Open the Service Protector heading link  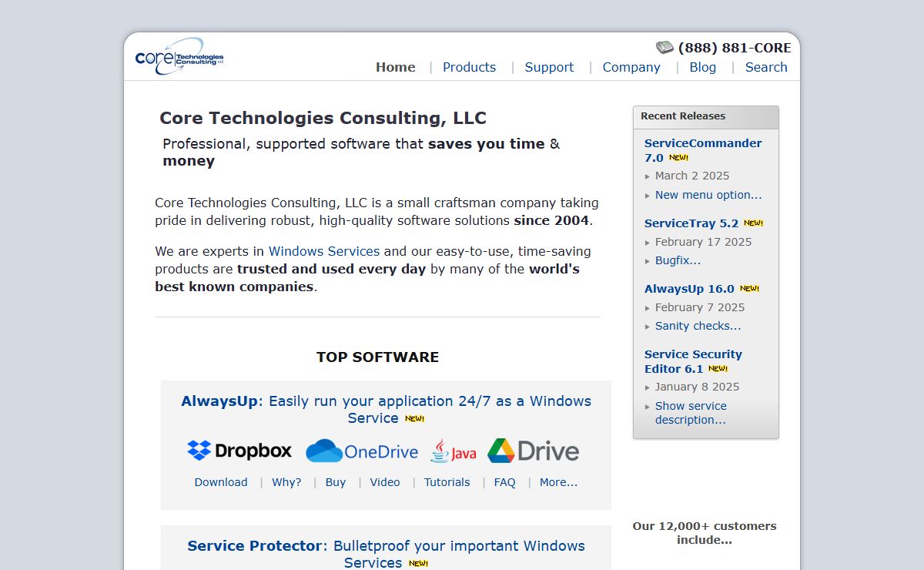[x=386, y=554]
